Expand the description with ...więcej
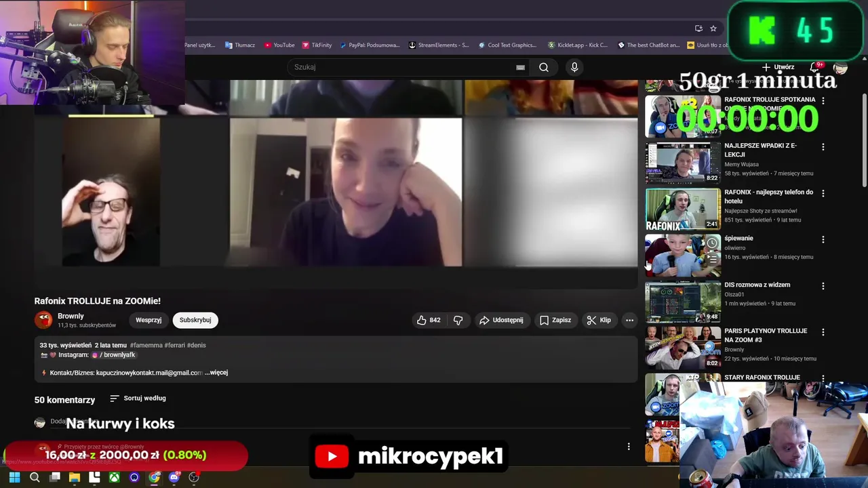The image size is (868, 488). tap(216, 373)
